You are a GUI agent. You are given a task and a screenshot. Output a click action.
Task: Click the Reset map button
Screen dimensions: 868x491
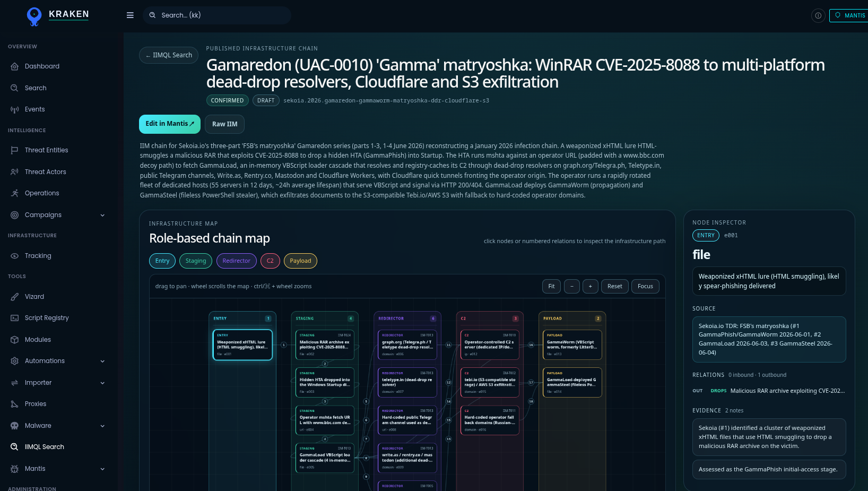pos(615,287)
